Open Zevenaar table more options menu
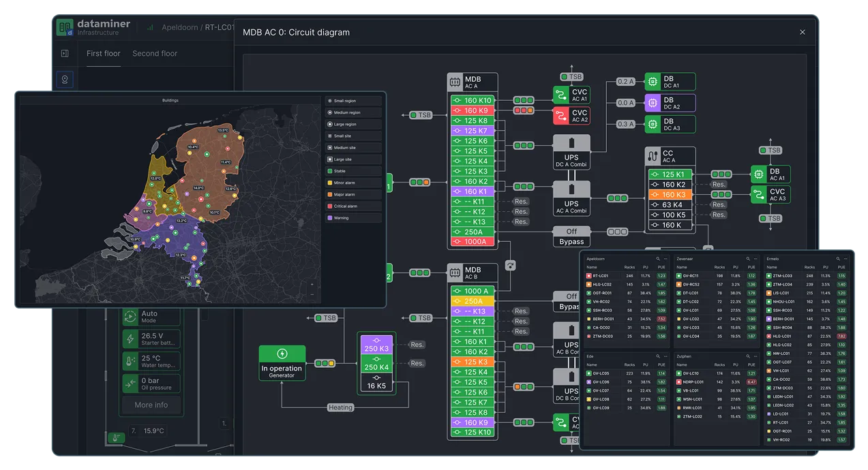 [755, 259]
